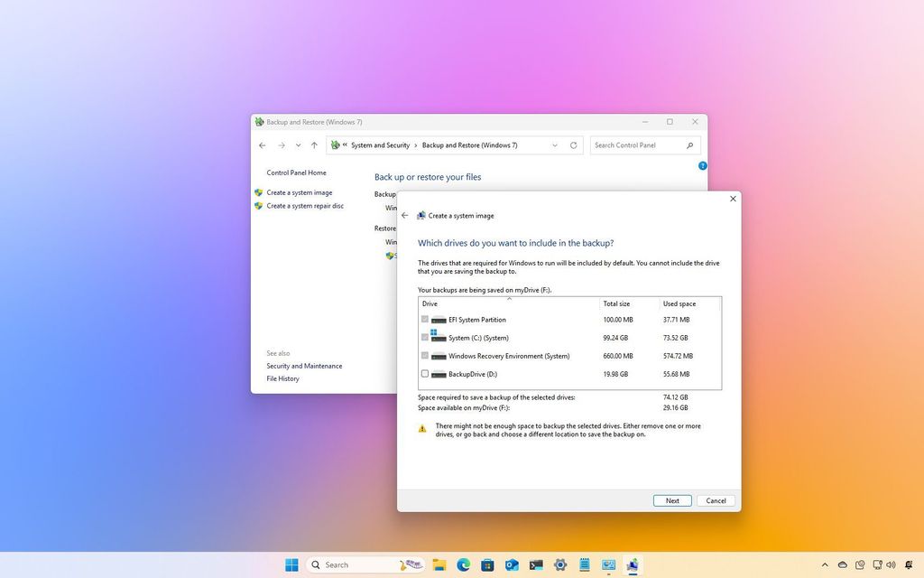The image size is (924, 578).
Task: Click the warning triangle icon in the dialog
Action: [422, 427]
